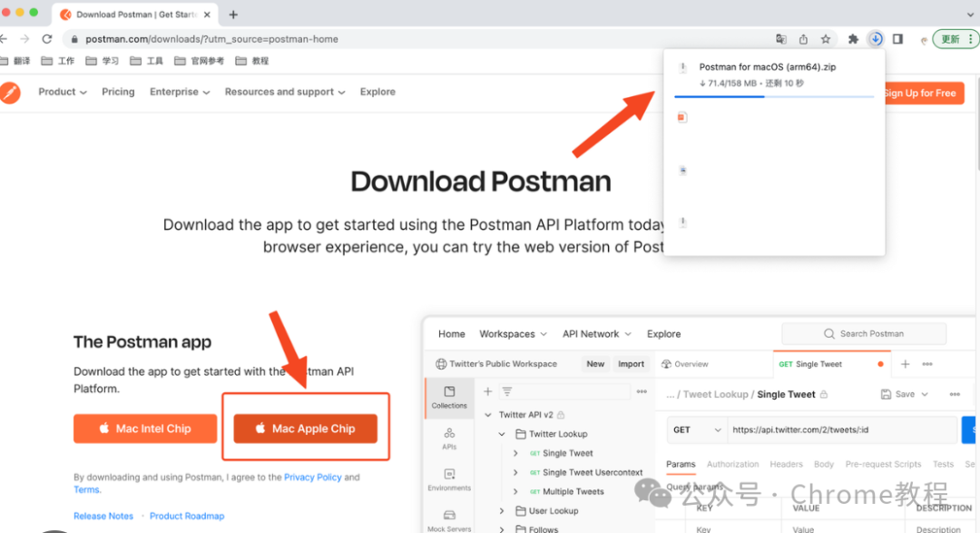The height and width of the screenshot is (533, 980).
Task: Open the Workspaces dropdown
Action: tap(513, 334)
